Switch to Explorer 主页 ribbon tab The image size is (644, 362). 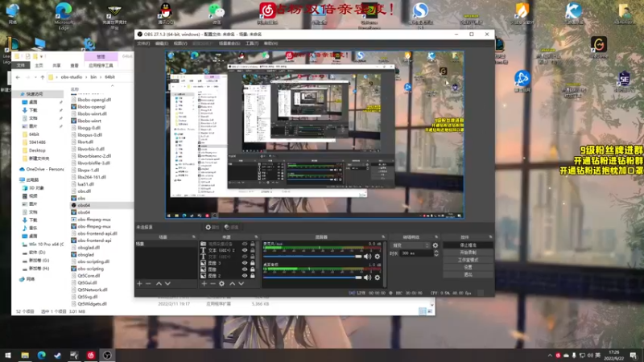pos(39,66)
